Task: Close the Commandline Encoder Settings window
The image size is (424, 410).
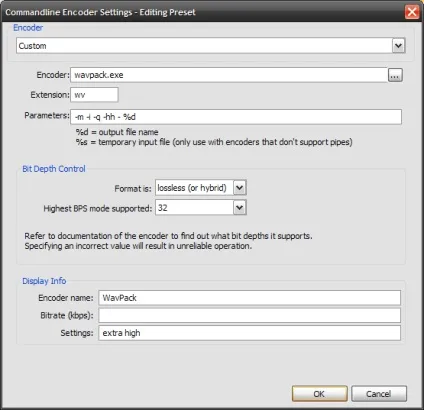Action: click(x=412, y=12)
